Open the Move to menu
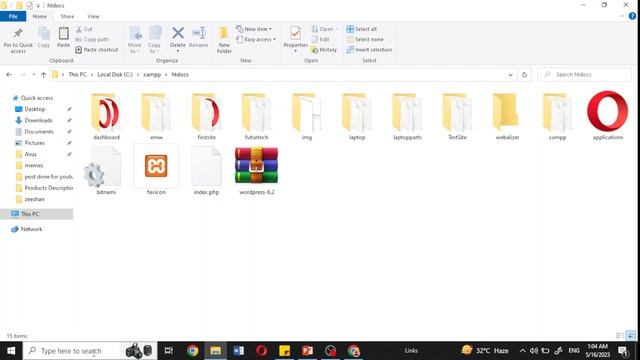 point(134,40)
